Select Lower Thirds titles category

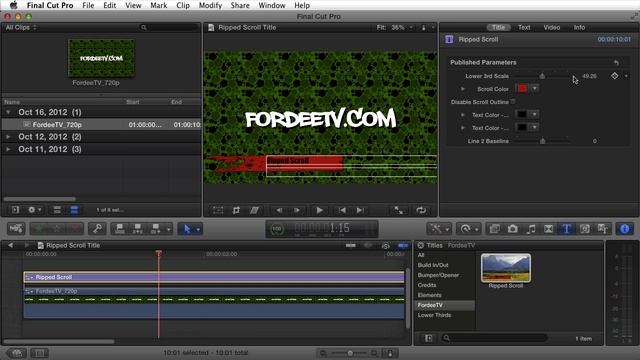pyautogui.click(x=434, y=315)
